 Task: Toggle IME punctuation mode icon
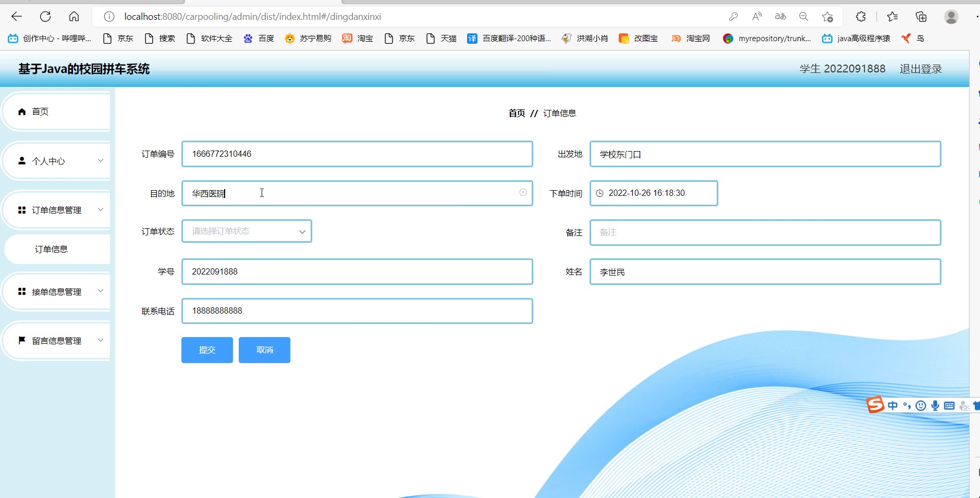[x=907, y=406]
